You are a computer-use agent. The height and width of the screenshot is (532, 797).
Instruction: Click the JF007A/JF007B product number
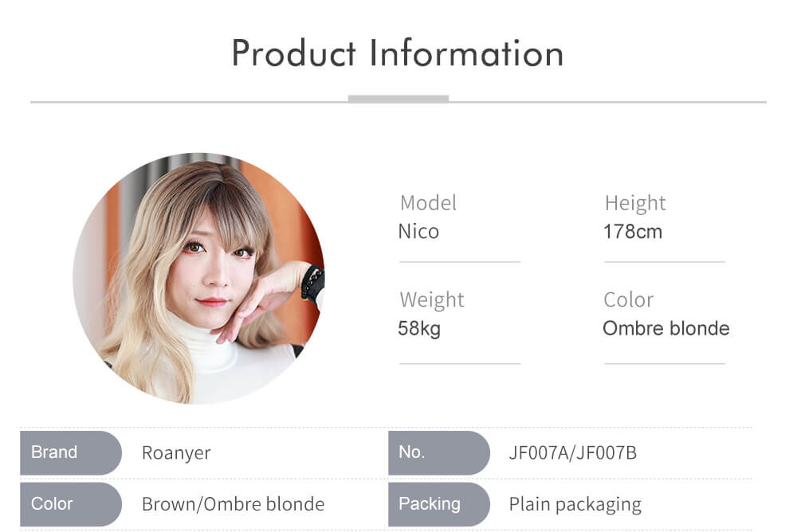(x=573, y=452)
